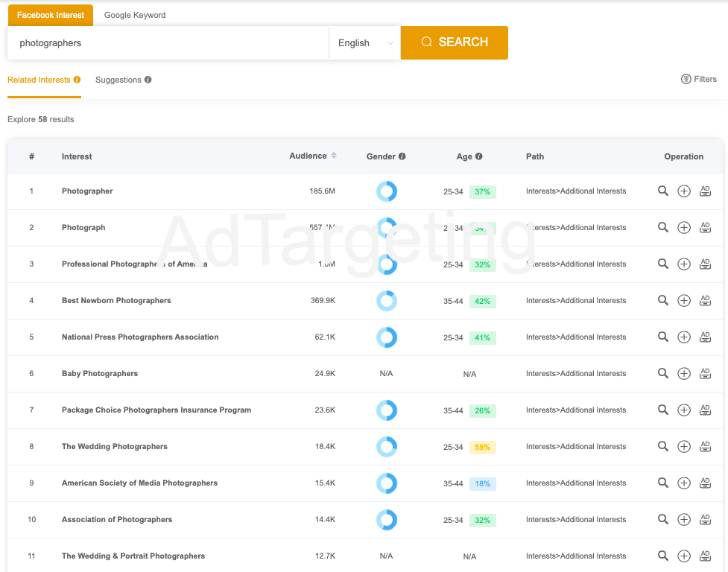Click magnifier for Association of Photographers row
Screen dimensions: 728x572
coord(663,519)
